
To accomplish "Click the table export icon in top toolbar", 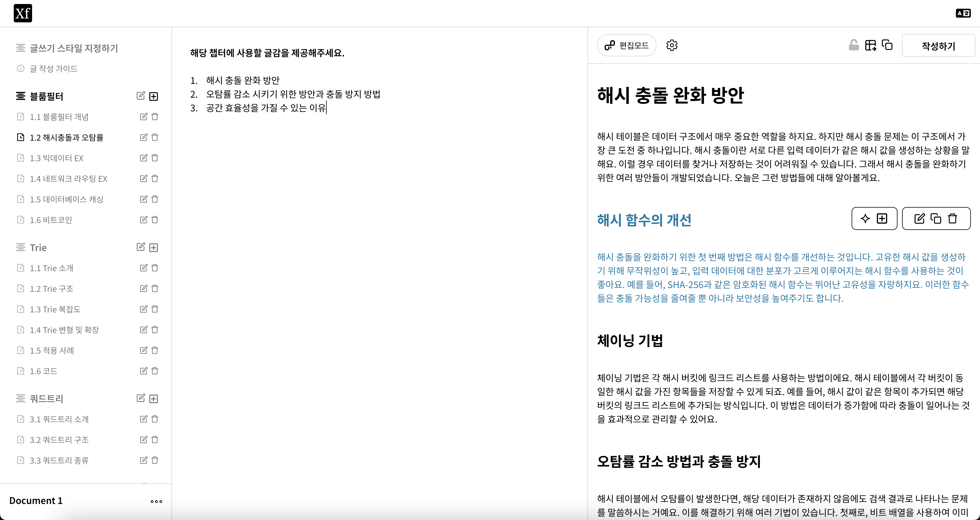I will pyautogui.click(x=871, y=45).
